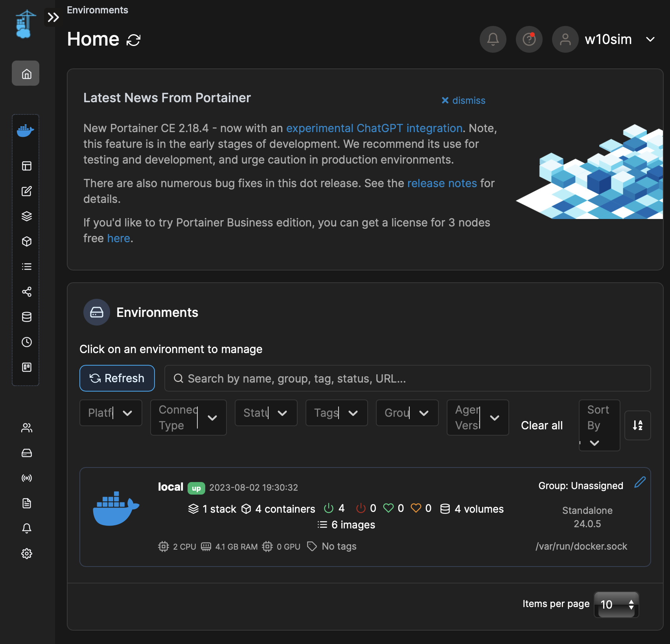Open the Agent Version filter dropdown
This screenshot has width=670, height=644.
click(478, 418)
